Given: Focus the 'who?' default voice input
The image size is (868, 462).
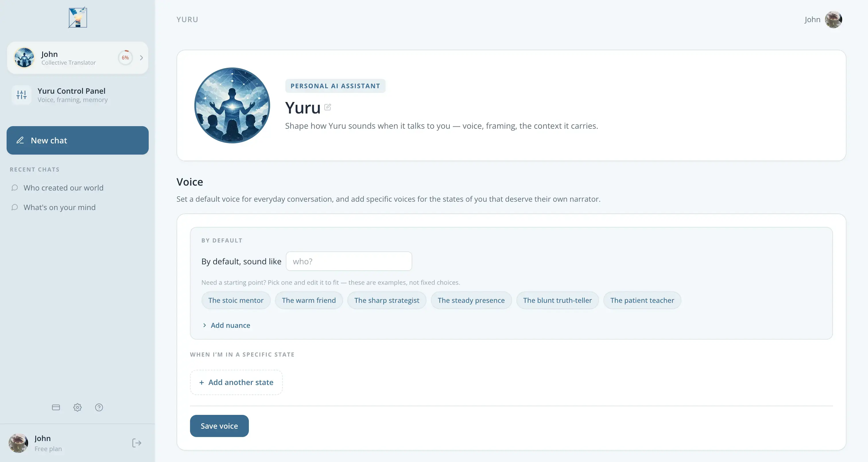Looking at the screenshot, I should pyautogui.click(x=349, y=261).
